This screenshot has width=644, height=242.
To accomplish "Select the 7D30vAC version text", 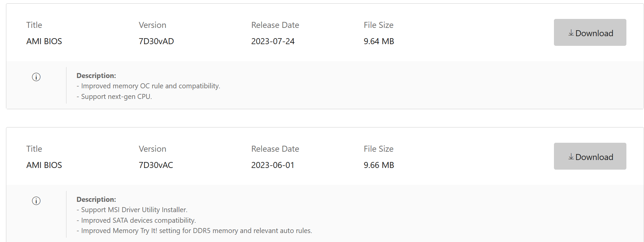I will tap(156, 165).
